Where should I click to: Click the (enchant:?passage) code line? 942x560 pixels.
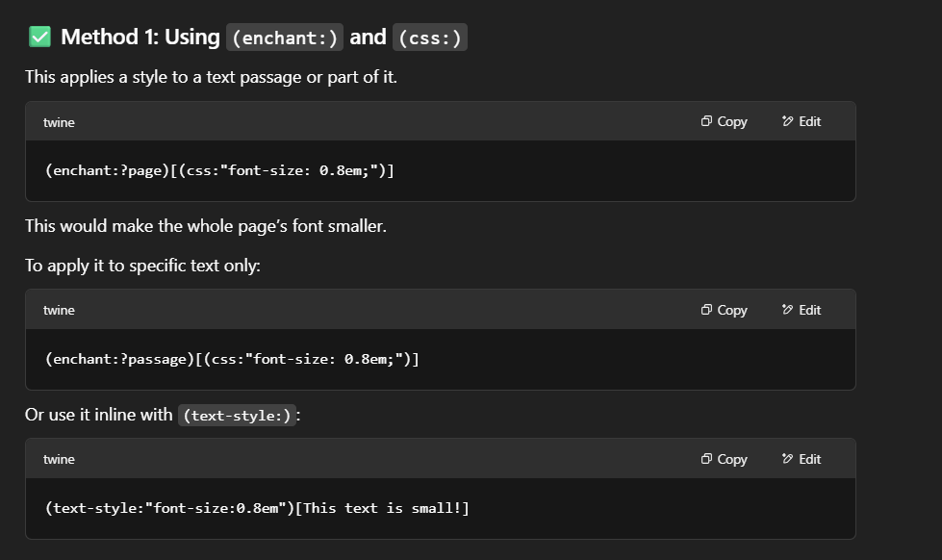click(232, 359)
